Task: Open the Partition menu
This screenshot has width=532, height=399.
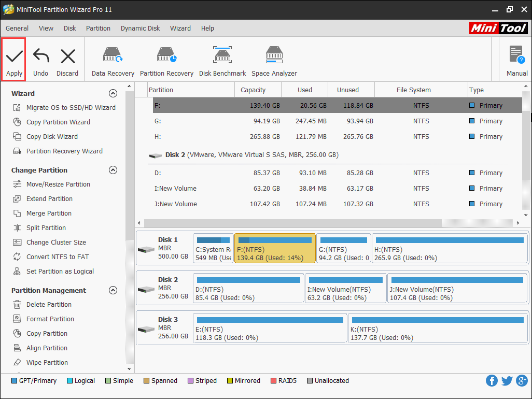Action: 98,28
